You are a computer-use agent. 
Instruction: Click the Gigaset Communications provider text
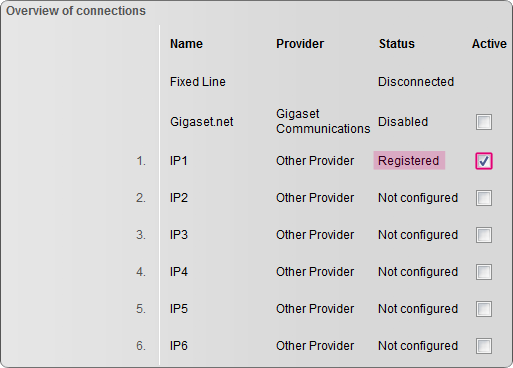(323, 121)
